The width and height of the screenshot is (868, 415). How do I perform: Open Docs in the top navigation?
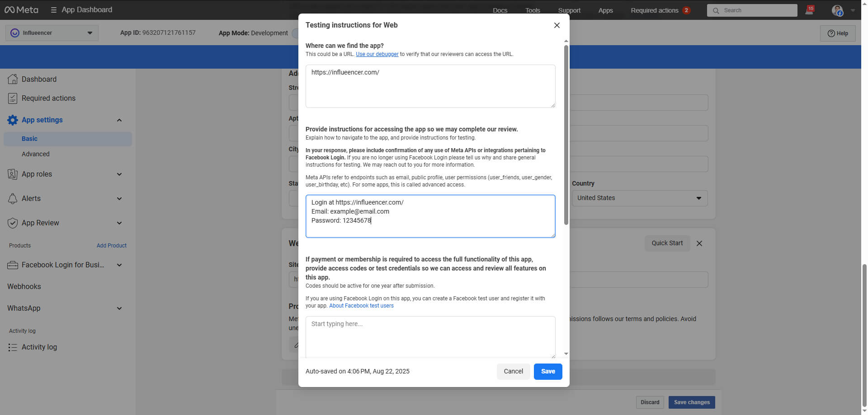click(x=500, y=10)
